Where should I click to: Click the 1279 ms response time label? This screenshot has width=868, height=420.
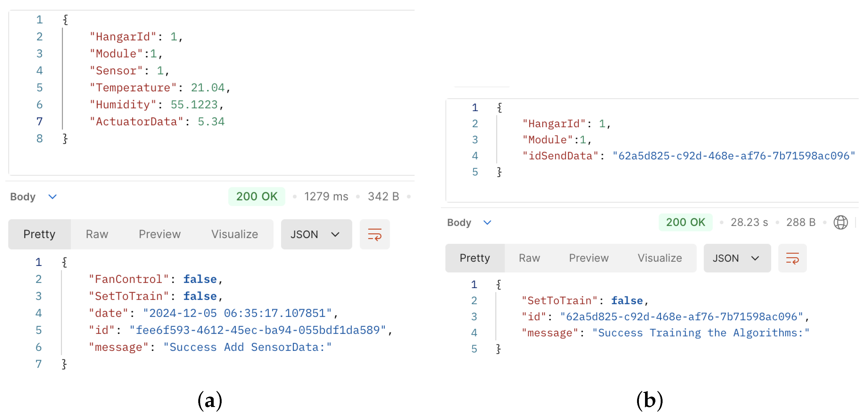[x=326, y=196]
